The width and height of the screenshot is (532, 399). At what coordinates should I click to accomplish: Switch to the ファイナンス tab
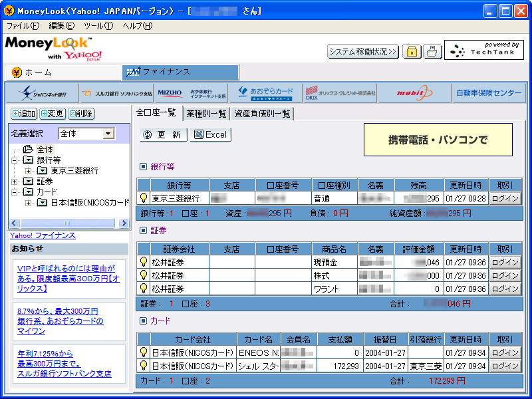coord(180,72)
